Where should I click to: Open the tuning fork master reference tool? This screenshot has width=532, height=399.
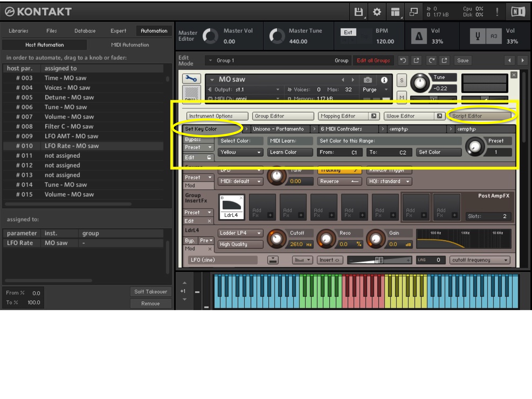(x=477, y=36)
